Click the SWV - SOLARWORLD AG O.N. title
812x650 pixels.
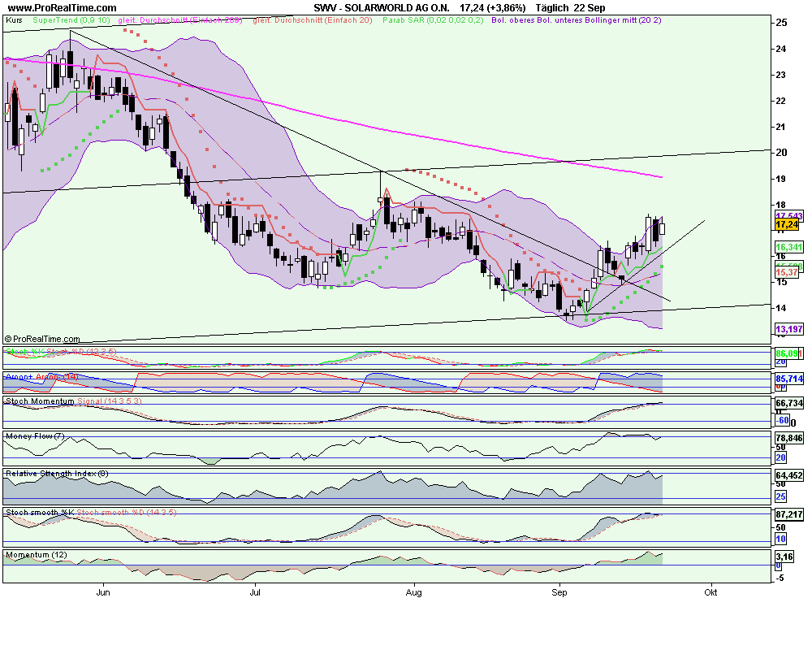(x=381, y=8)
